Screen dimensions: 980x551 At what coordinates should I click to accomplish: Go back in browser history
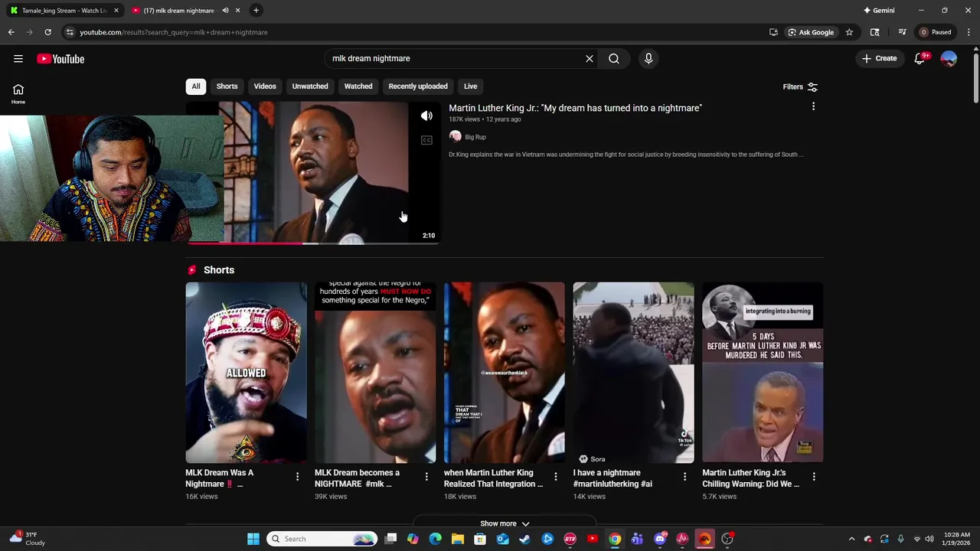[x=11, y=32]
